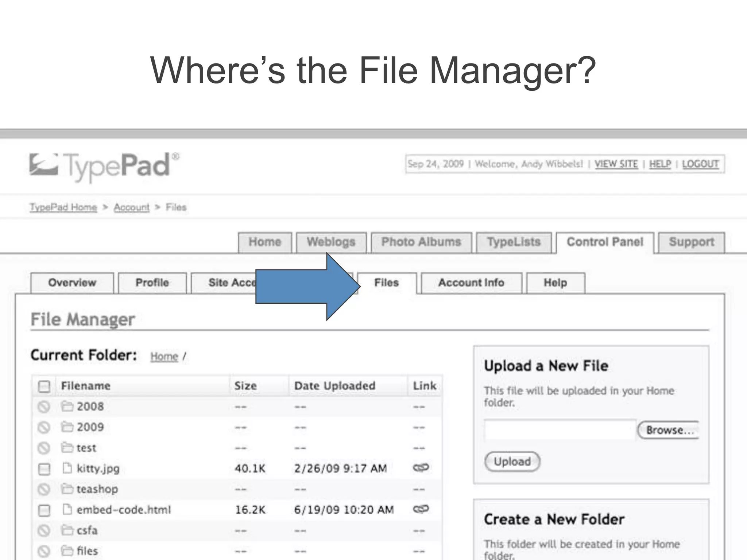Viewport: 747px width, 560px height.
Task: Click the HELP link in header
Action: [x=660, y=164]
